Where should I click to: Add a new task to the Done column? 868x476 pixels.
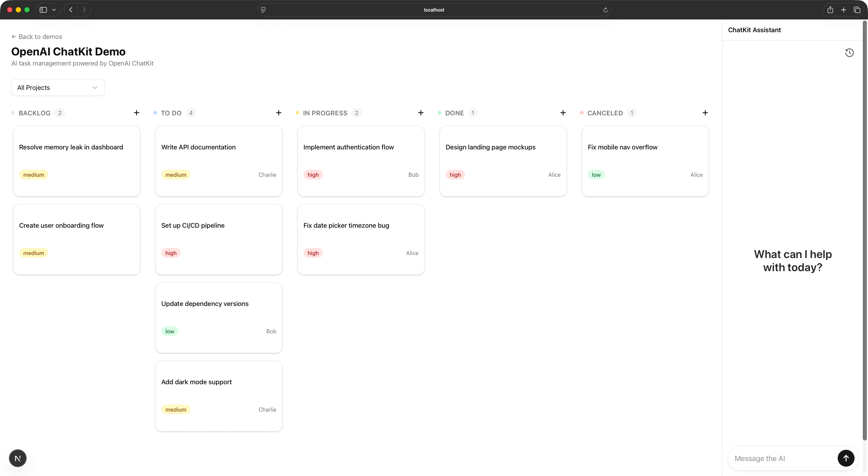(x=563, y=113)
